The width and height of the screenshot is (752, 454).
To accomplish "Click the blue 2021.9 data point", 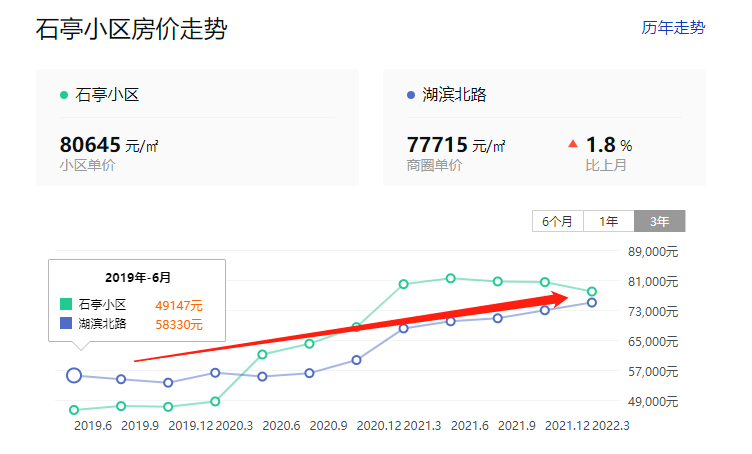I will coord(498,318).
